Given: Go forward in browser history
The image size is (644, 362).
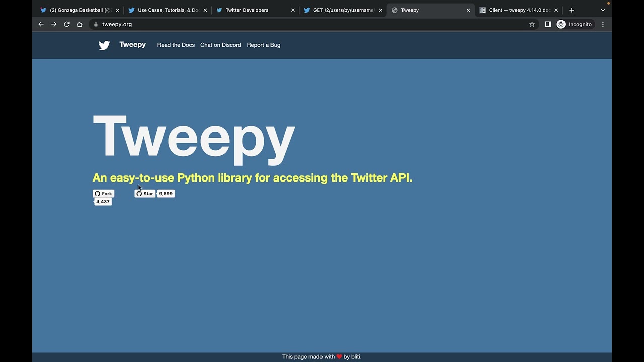Looking at the screenshot, I should (54, 24).
